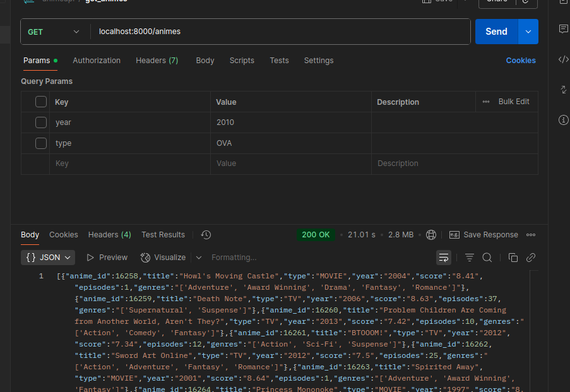Click the blue Cookies link
The image size is (570, 392).
pyautogui.click(x=521, y=61)
